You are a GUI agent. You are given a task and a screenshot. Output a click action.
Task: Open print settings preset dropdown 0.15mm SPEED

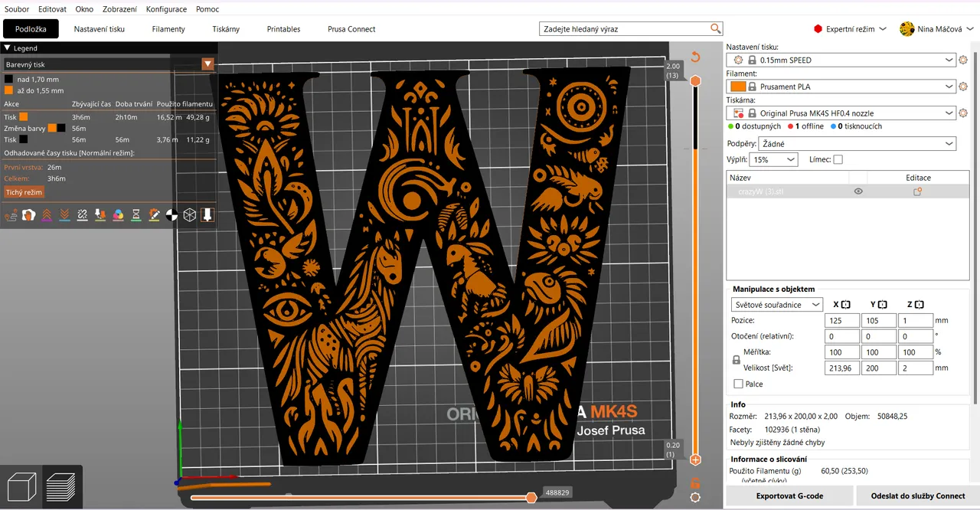(841, 60)
